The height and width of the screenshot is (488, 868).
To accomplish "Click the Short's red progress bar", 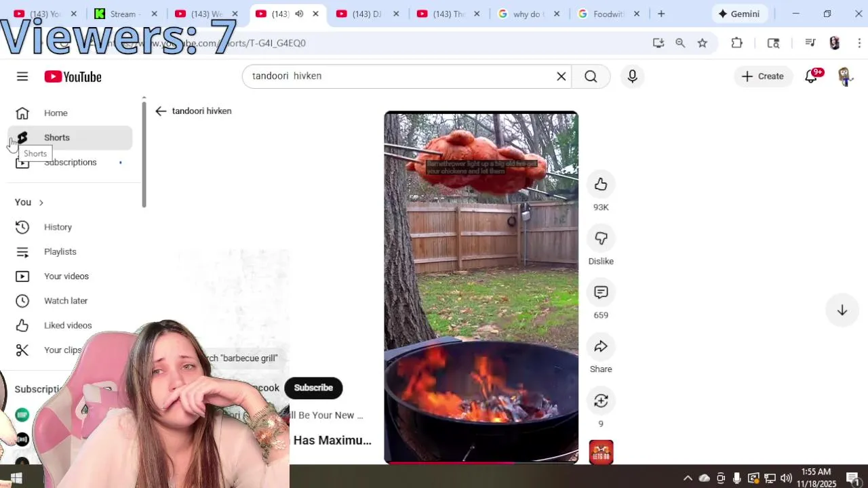I will click(481, 463).
